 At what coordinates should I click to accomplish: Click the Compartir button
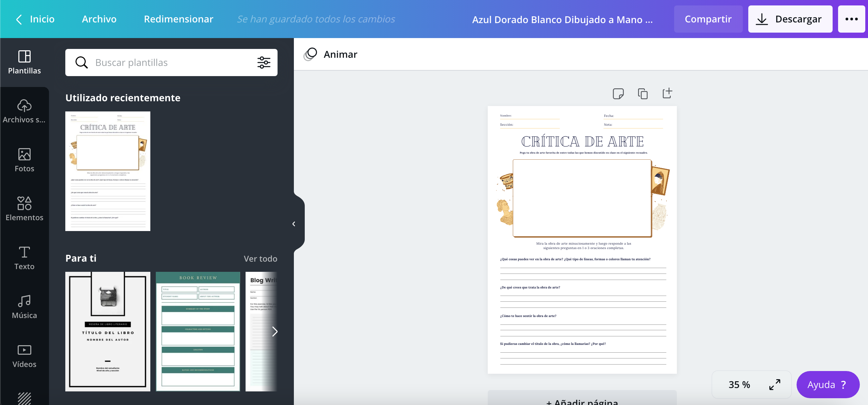708,19
